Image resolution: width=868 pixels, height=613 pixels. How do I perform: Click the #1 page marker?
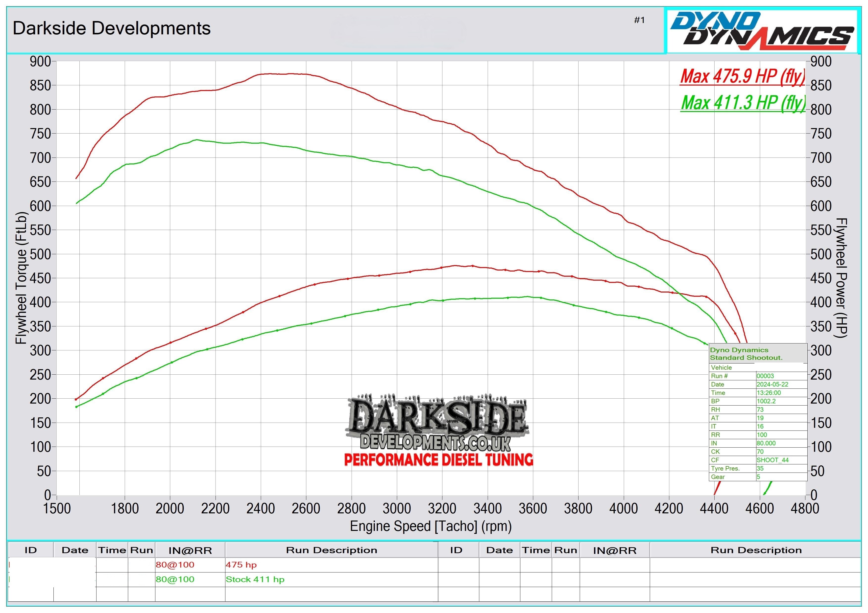pyautogui.click(x=639, y=20)
